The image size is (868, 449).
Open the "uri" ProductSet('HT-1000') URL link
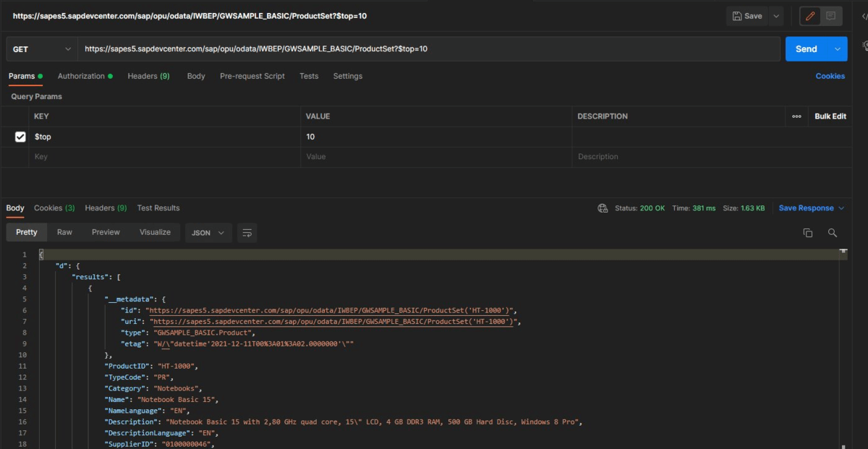[x=334, y=322]
